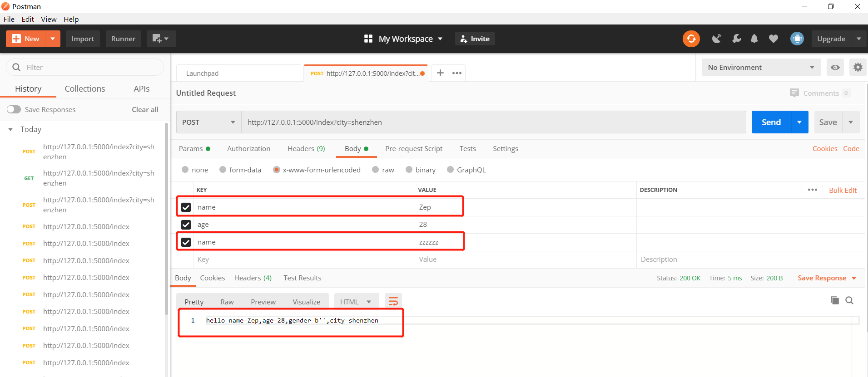Screen dimensions: 868x377
Task: Open notifications bell icon
Action: tap(754, 39)
